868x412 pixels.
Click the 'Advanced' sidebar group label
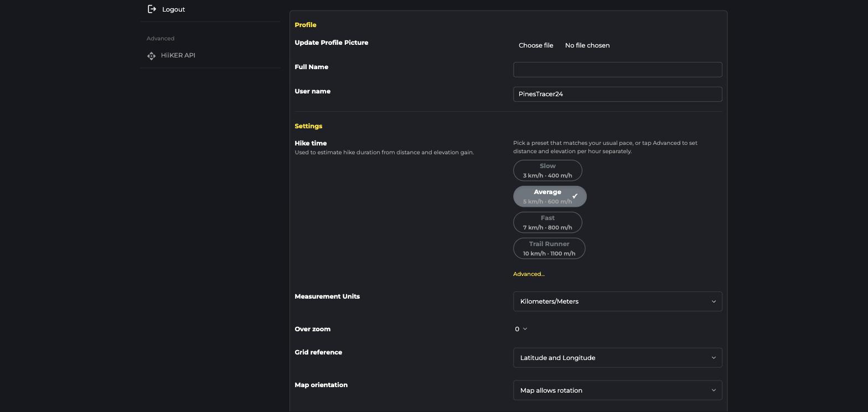click(x=161, y=38)
